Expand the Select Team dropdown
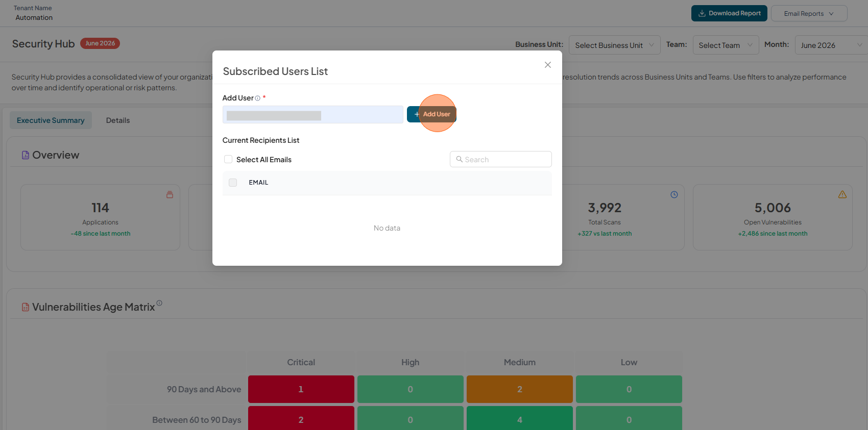 pos(726,45)
